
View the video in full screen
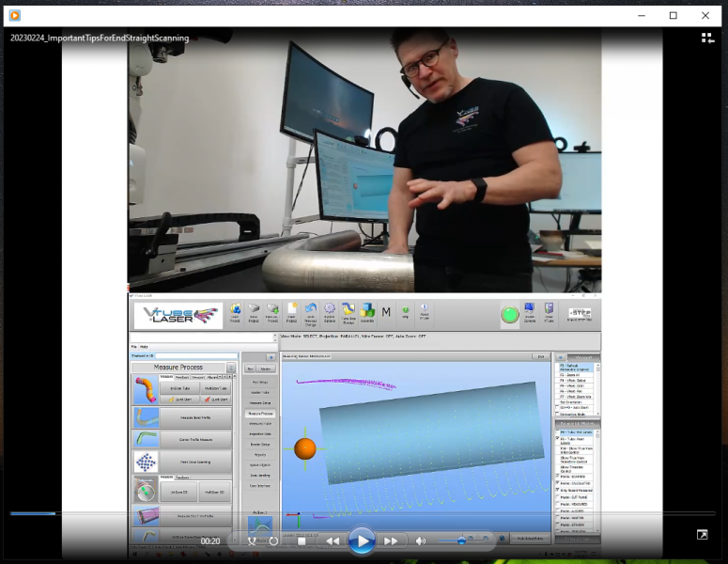click(702, 535)
